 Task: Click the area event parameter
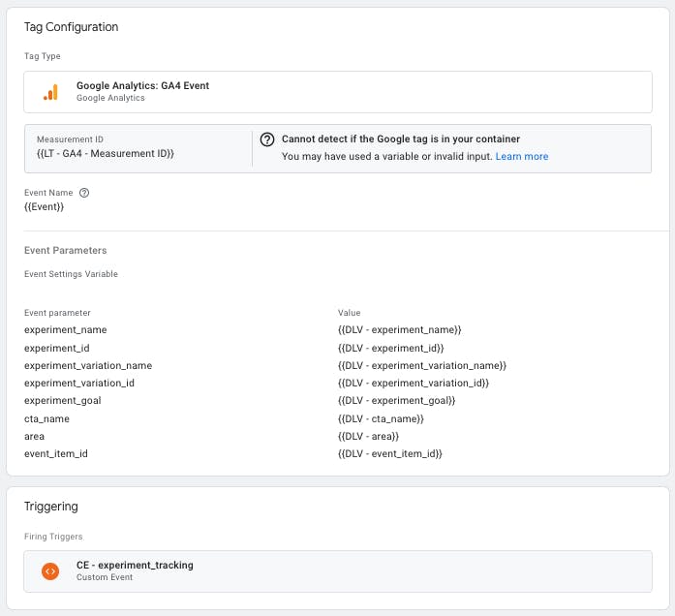pos(35,437)
